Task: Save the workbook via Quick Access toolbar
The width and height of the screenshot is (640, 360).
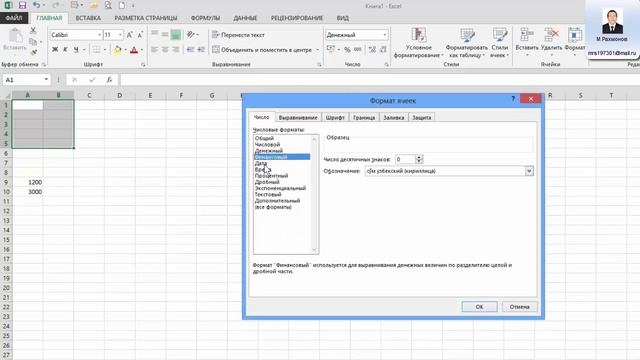Action: (x=22, y=6)
